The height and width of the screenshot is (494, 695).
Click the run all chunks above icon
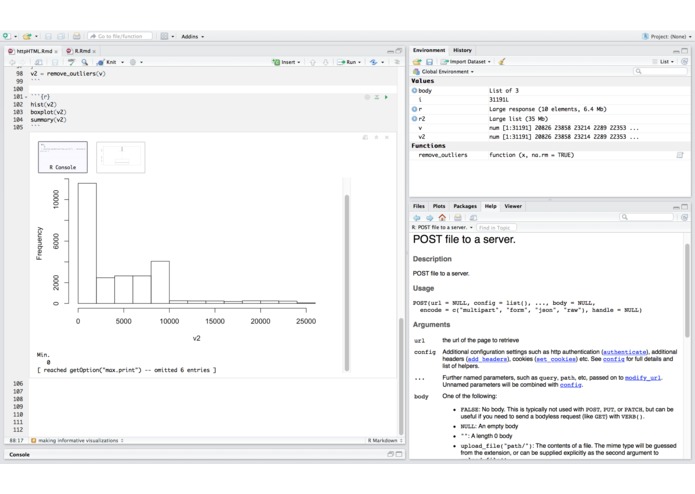pos(377,97)
